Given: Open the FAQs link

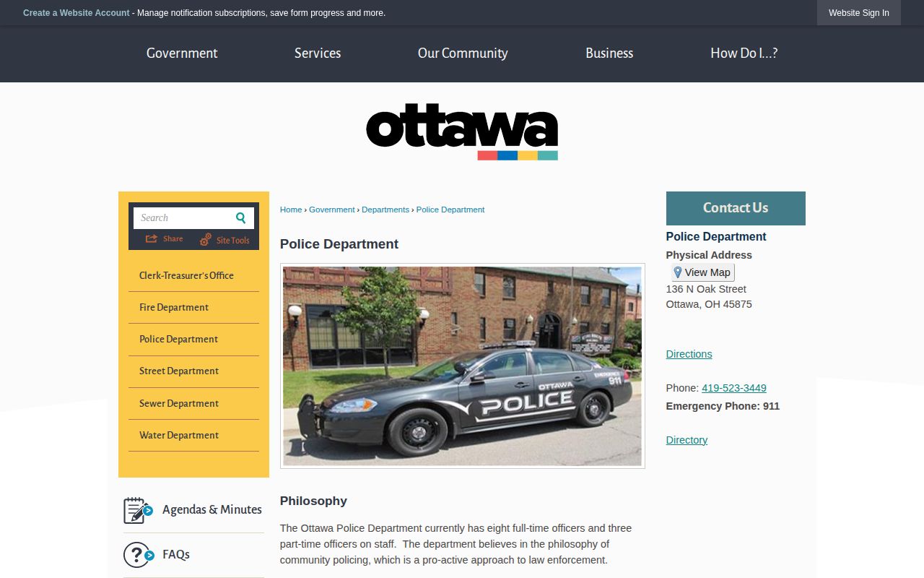Looking at the screenshot, I should coord(176,555).
